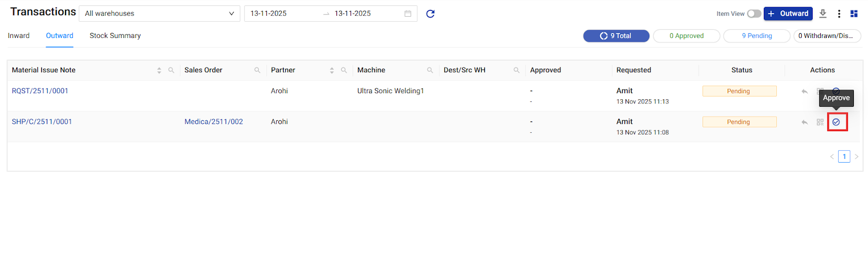Toggle the Item View switch
868x264 pixels.
point(754,14)
